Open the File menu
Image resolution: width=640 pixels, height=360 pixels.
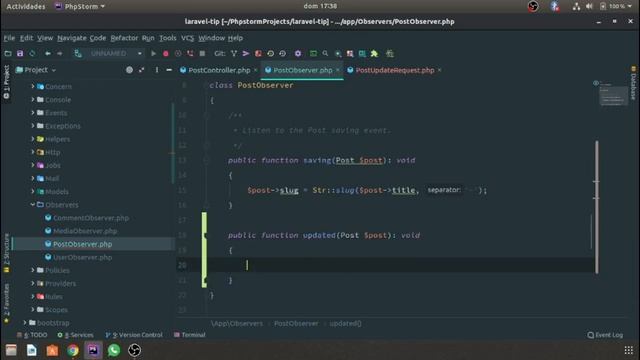point(9,38)
